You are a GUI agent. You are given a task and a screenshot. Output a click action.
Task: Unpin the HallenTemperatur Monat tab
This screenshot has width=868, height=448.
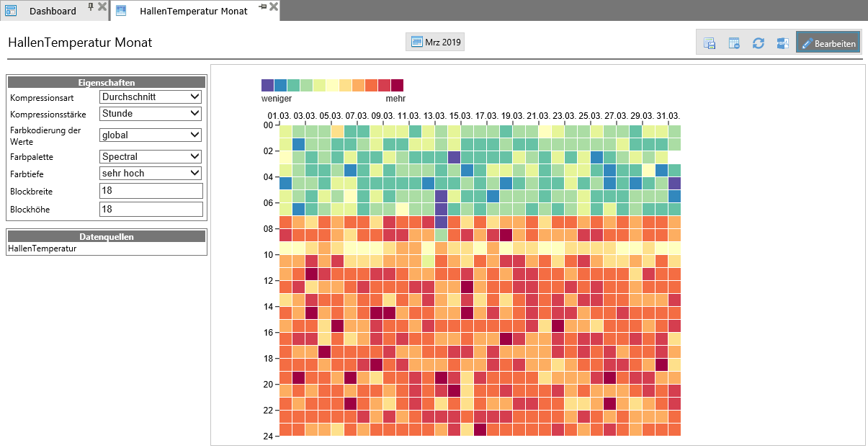coord(263,6)
